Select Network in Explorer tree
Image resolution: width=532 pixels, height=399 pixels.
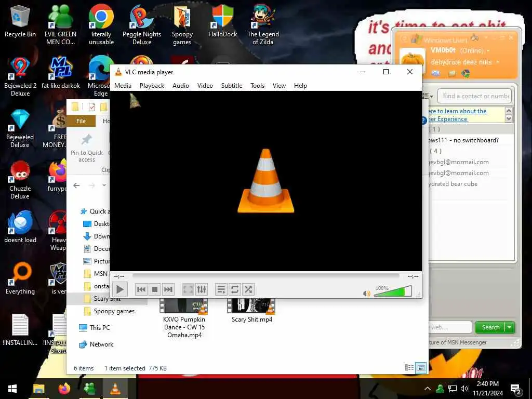point(96,344)
